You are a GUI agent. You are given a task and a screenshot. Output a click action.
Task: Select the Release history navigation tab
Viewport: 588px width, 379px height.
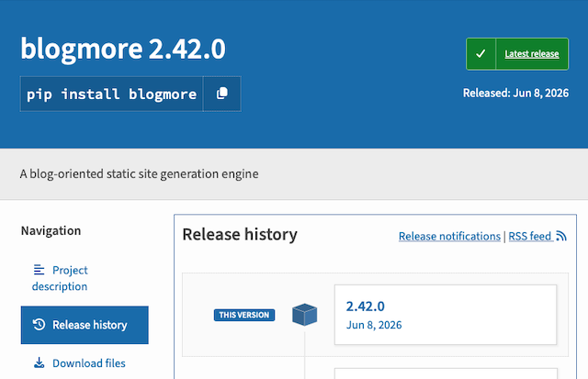85,325
